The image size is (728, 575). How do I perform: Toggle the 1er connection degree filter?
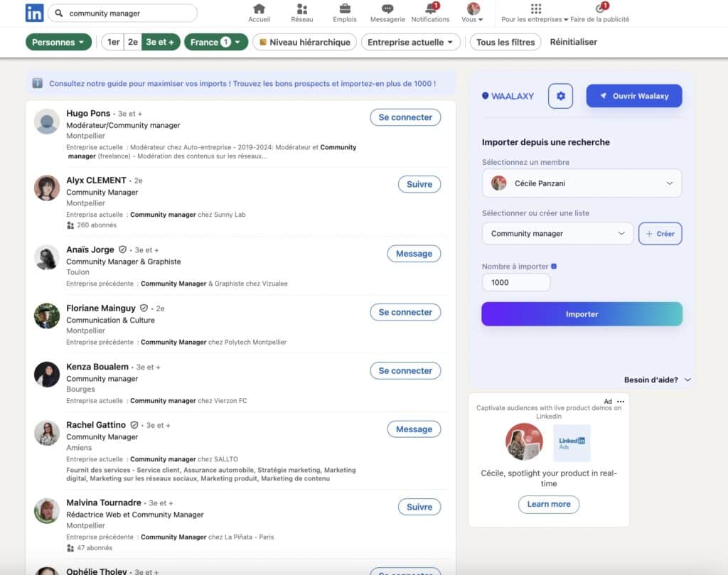pyautogui.click(x=113, y=42)
